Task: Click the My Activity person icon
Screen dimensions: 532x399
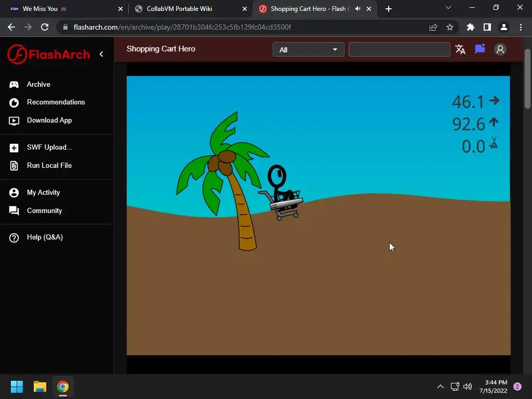Action: point(14,193)
